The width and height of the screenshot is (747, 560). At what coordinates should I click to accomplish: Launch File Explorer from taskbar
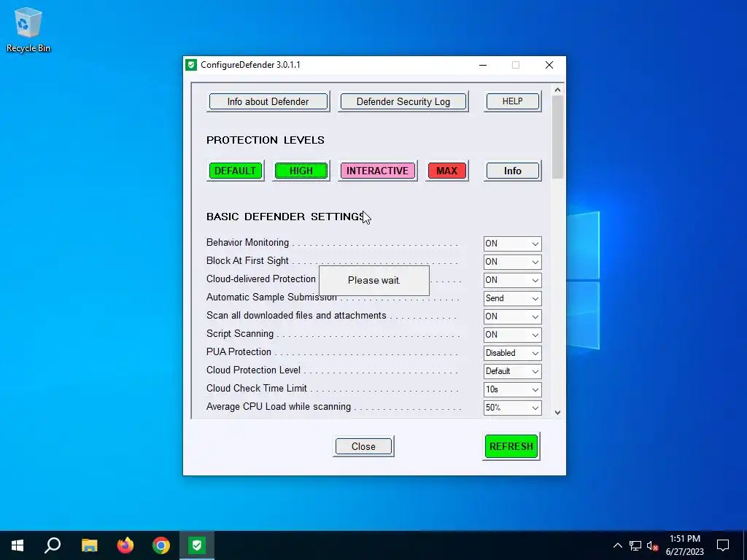tap(89, 545)
